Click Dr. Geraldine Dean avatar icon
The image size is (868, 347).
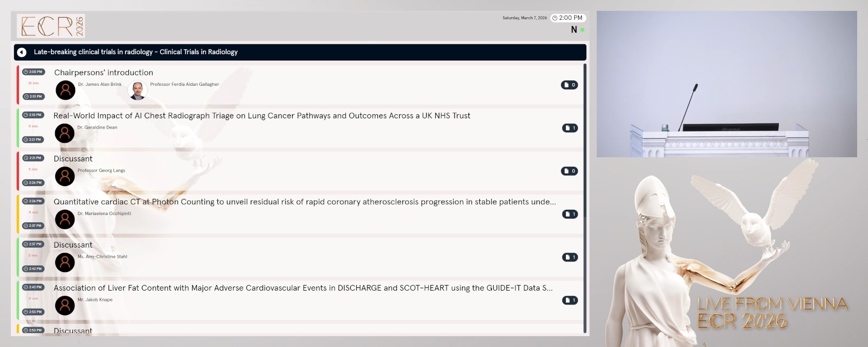65,133
